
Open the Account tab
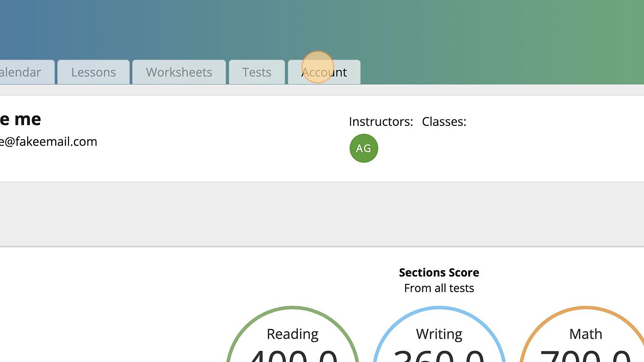coord(324,72)
